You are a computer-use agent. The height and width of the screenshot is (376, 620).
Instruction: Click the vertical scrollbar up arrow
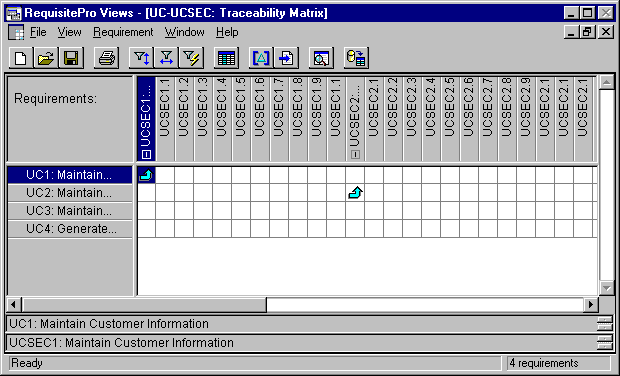tap(606, 83)
